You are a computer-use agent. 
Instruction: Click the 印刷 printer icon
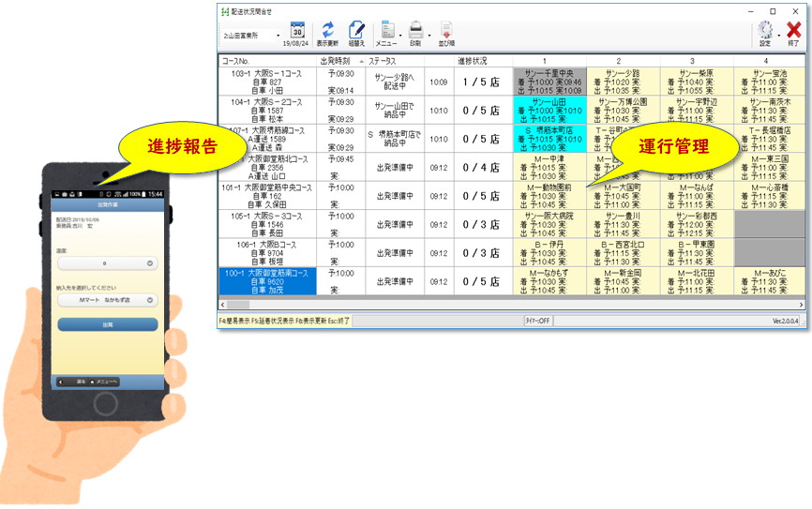pos(415,31)
